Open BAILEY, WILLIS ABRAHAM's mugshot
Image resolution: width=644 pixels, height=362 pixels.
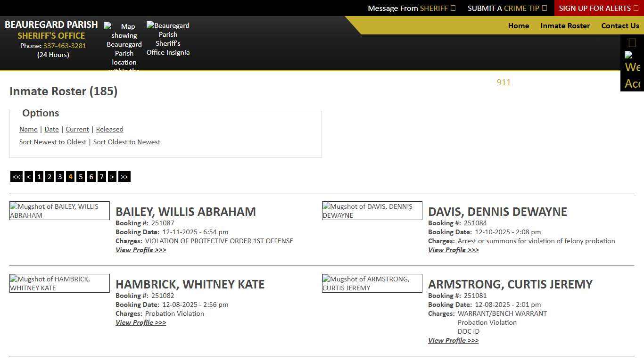pos(59,211)
